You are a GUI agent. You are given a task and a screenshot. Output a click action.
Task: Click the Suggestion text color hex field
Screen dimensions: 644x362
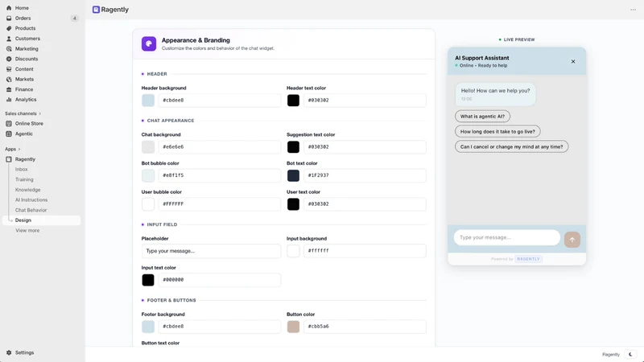click(x=365, y=147)
